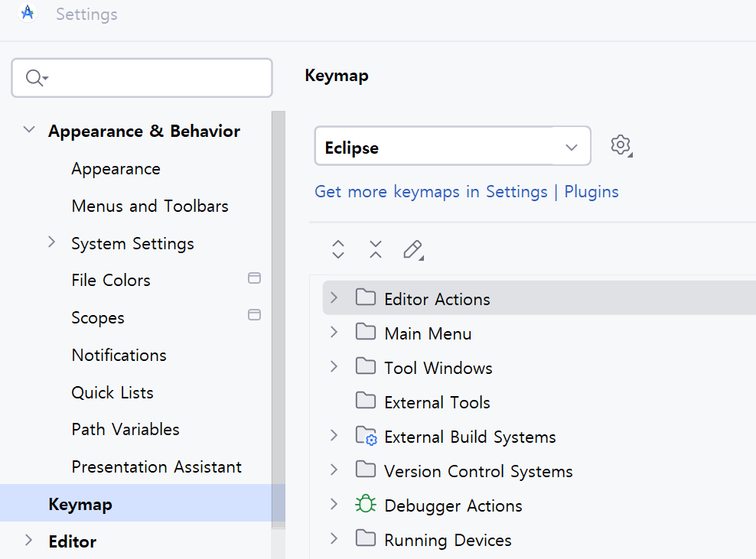Screen dimensions: 756x559
Task: Expand the Editor Actions group
Action: 334,297
